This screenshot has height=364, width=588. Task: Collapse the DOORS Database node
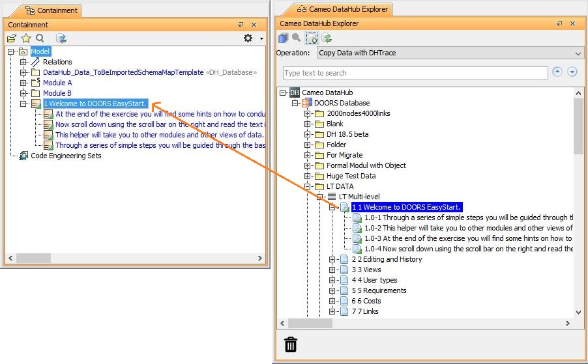295,103
